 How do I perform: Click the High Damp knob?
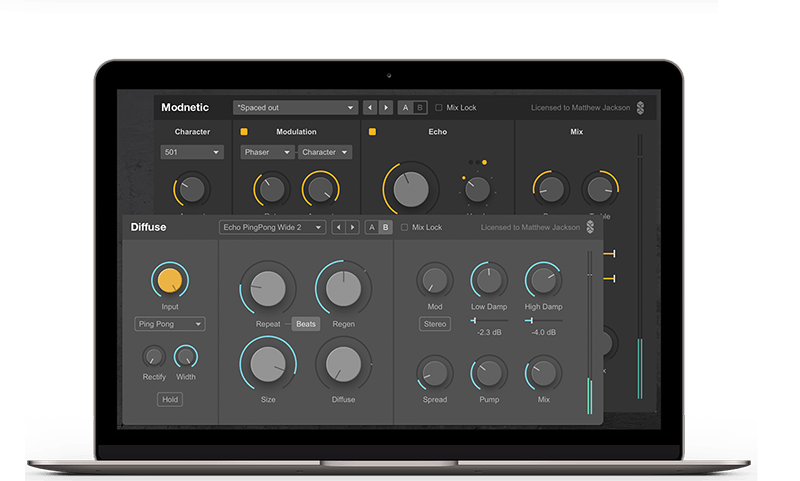(x=543, y=280)
